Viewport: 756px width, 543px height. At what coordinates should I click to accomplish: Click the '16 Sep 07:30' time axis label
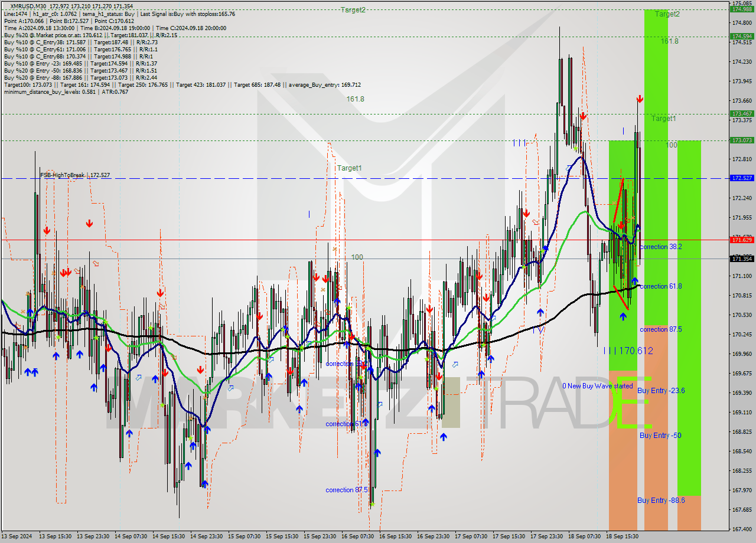[x=357, y=537]
